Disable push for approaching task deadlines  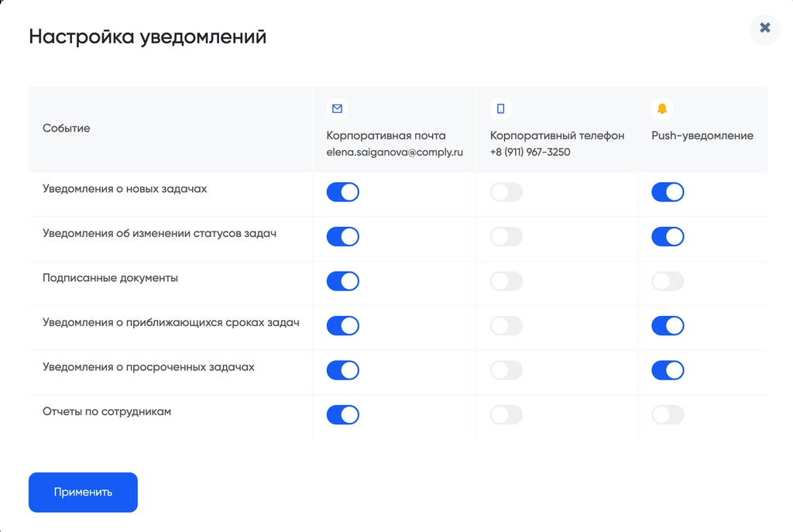(x=668, y=325)
